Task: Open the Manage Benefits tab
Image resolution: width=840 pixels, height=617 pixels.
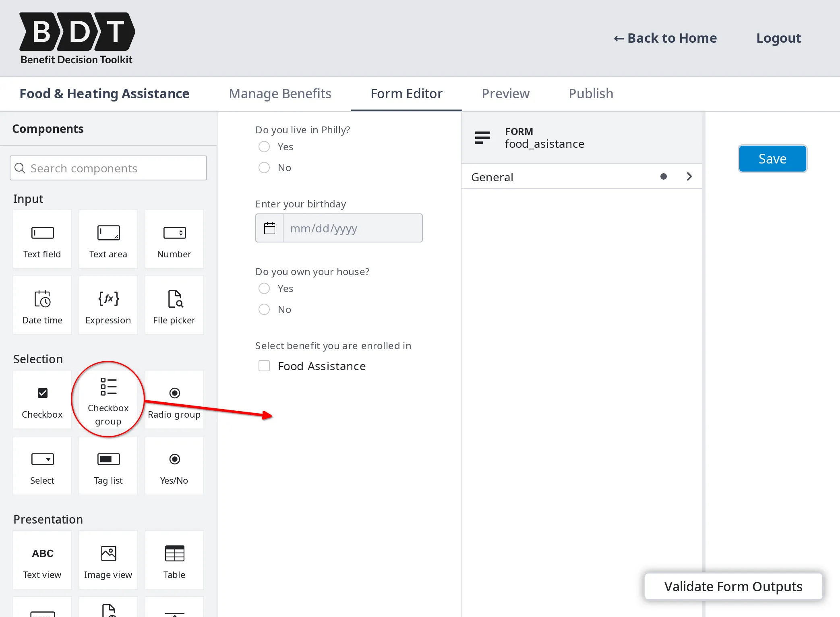Action: tap(280, 93)
